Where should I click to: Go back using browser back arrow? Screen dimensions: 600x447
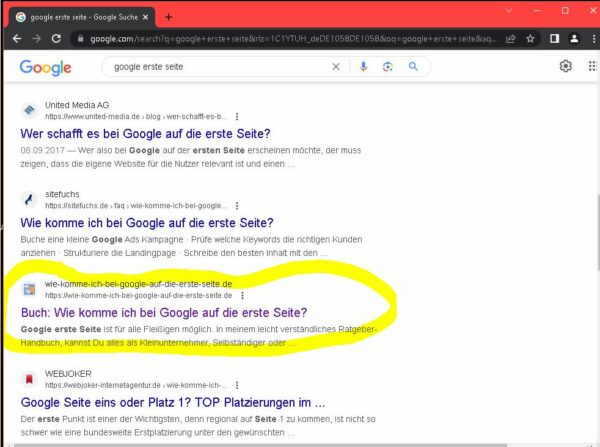tap(17, 39)
